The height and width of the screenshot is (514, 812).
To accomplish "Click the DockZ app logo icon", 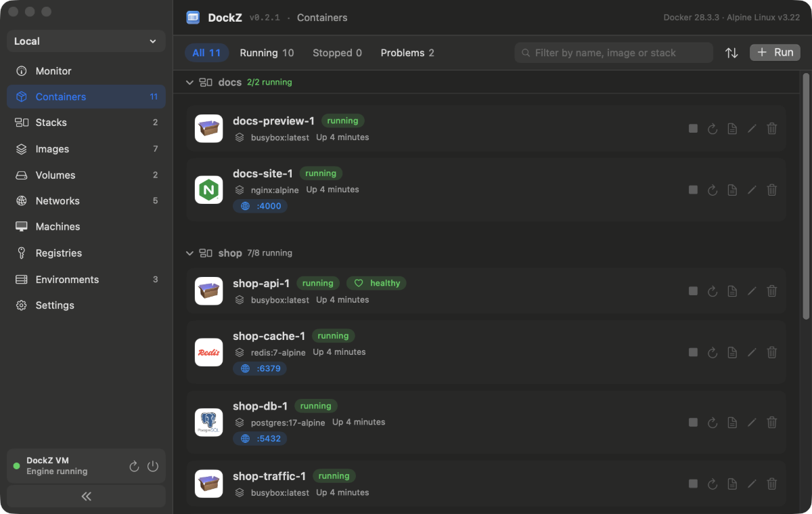I will point(193,18).
